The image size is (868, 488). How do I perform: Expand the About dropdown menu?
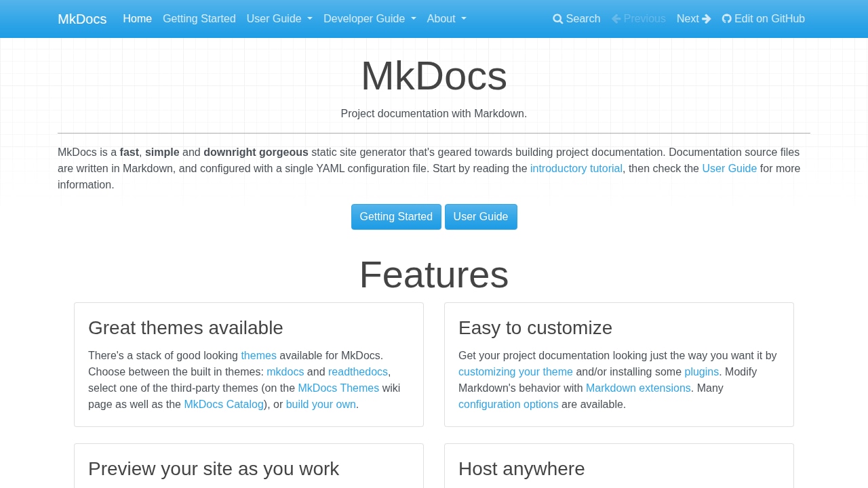coord(447,19)
